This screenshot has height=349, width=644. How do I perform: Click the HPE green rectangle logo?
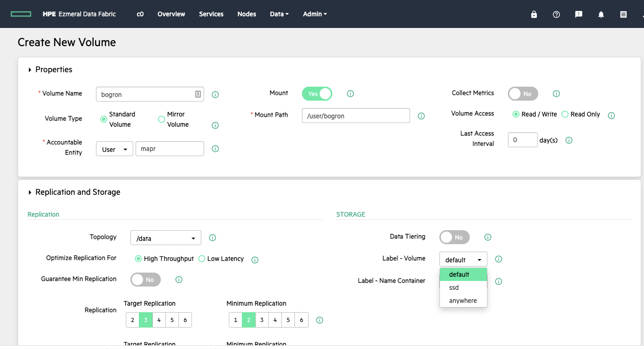point(21,14)
